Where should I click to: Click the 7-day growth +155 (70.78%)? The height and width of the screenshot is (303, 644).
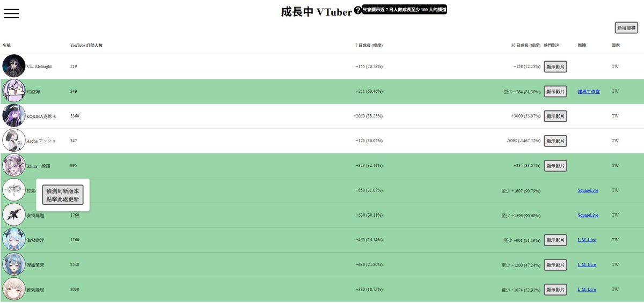tap(369, 66)
